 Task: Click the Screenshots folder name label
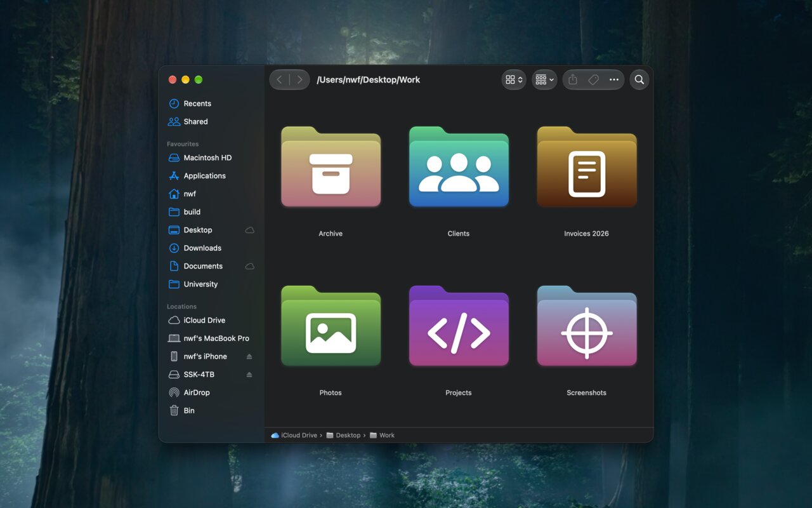click(x=587, y=393)
